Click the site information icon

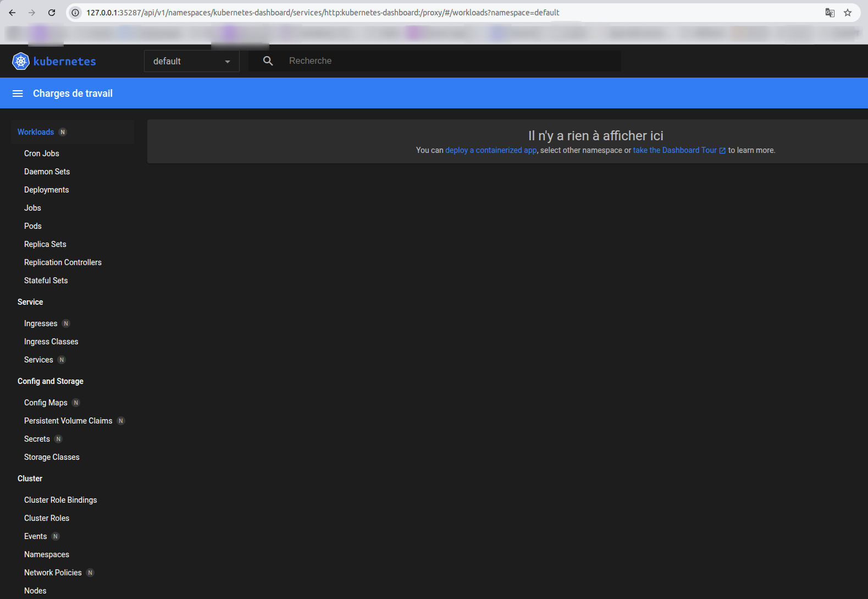click(x=76, y=13)
